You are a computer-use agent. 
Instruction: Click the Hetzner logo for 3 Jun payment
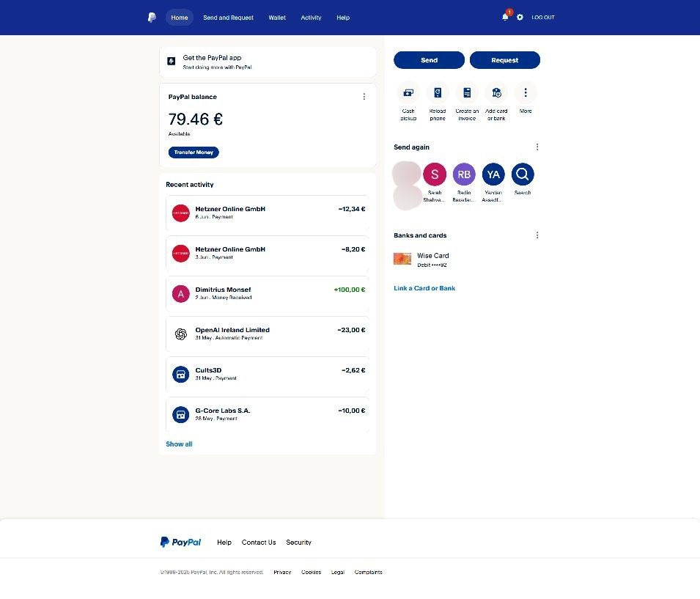(181, 253)
